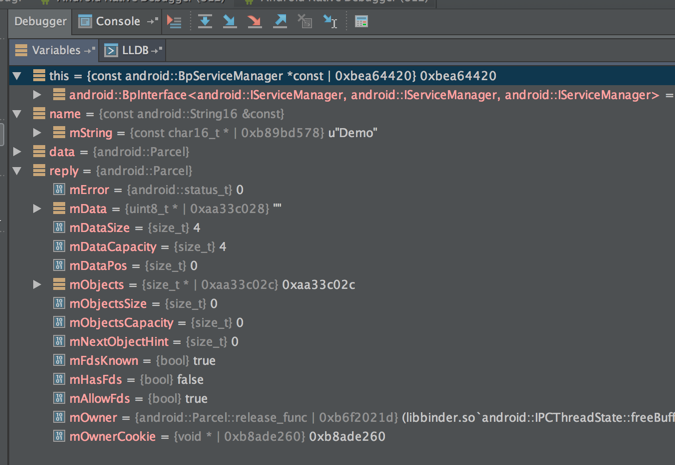The width and height of the screenshot is (675, 465).
Task: Select the mData uint8_t row
Action: [342, 209]
